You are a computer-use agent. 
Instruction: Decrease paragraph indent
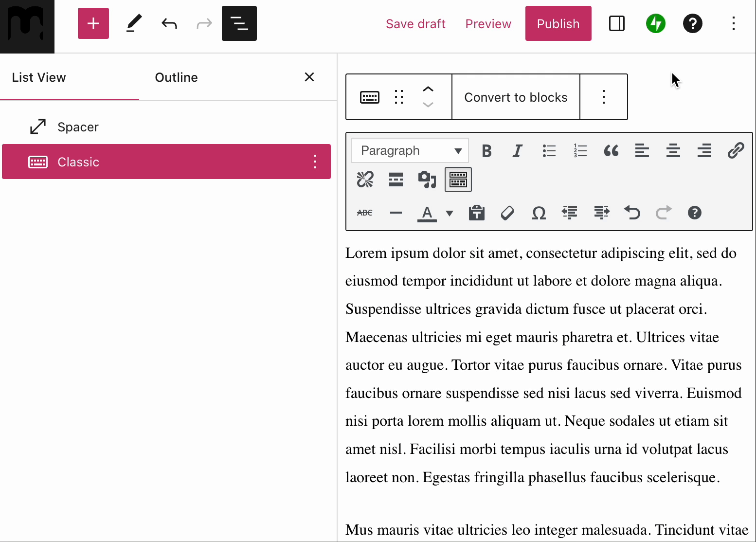pos(570,213)
